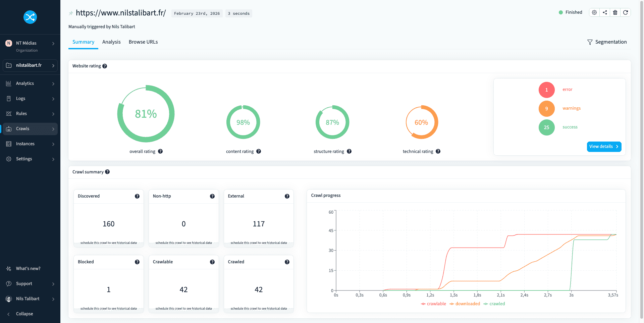Click the External value 117

coord(259,224)
